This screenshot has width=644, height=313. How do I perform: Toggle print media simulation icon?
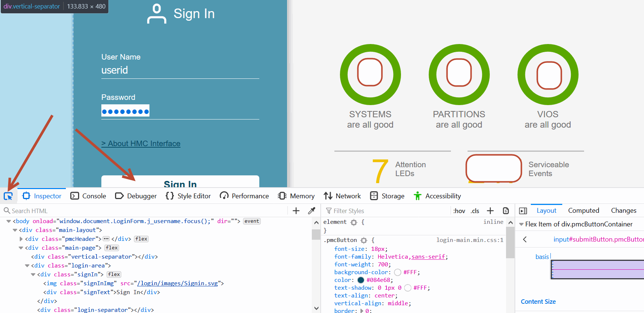click(x=506, y=211)
